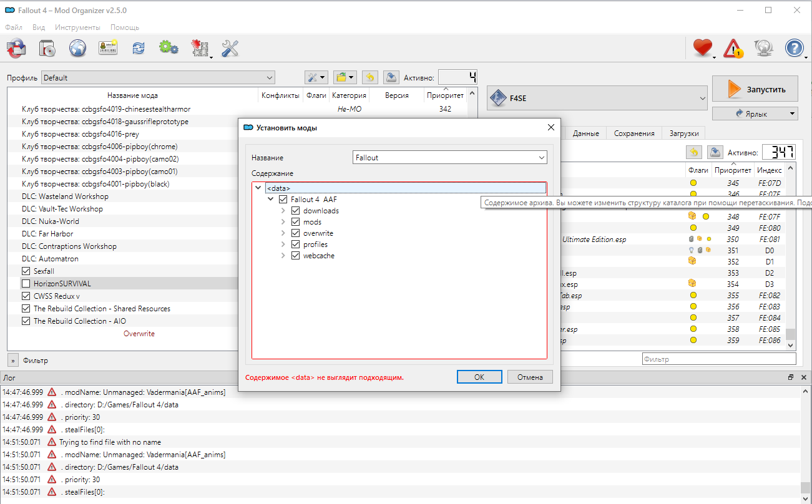Screen dimensions: 812x504
Task: Click the Refresh icon in the toolbar
Action: pos(139,48)
